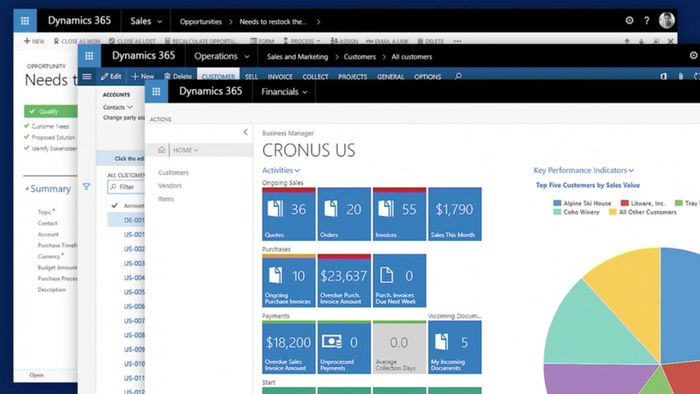Expand the HOME navigation dropdown
The image size is (700, 394).
(x=196, y=150)
